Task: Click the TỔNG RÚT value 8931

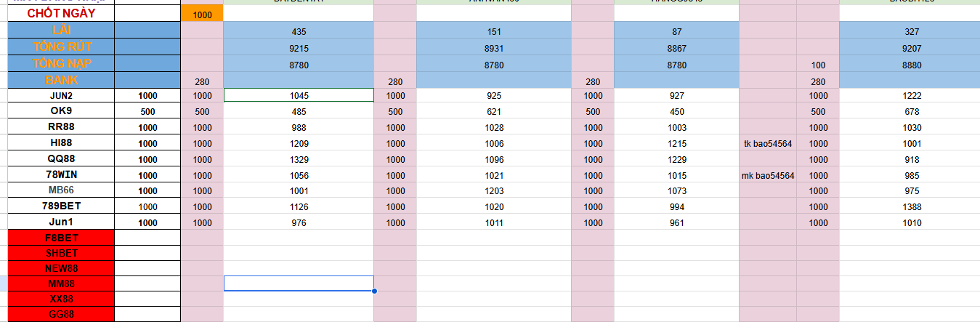Action: click(x=494, y=48)
